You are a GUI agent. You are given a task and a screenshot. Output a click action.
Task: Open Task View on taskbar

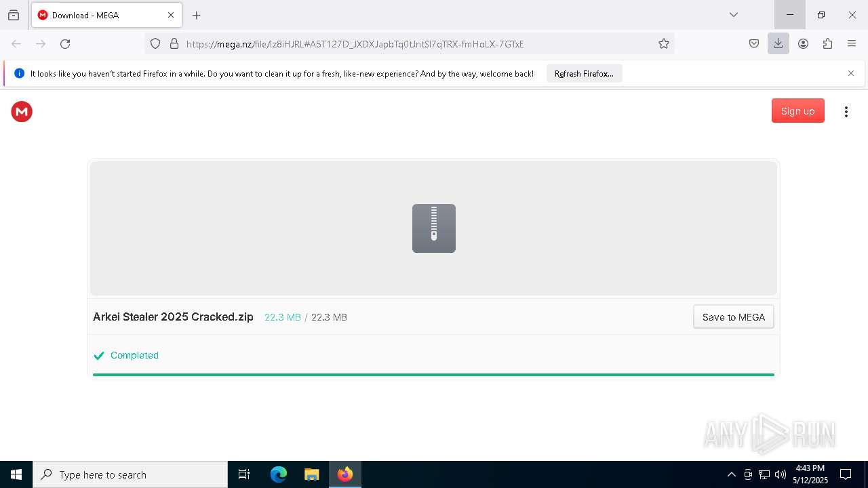(x=244, y=474)
